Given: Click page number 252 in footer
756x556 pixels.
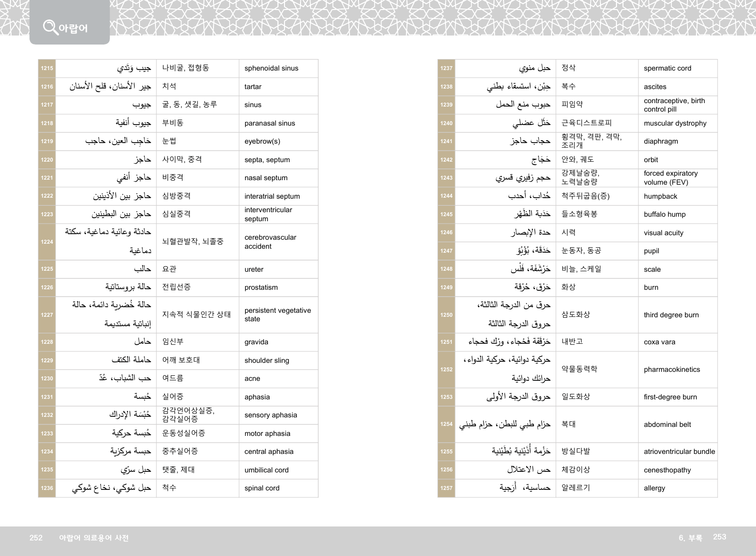Looking at the screenshot, I should tap(36, 537).
